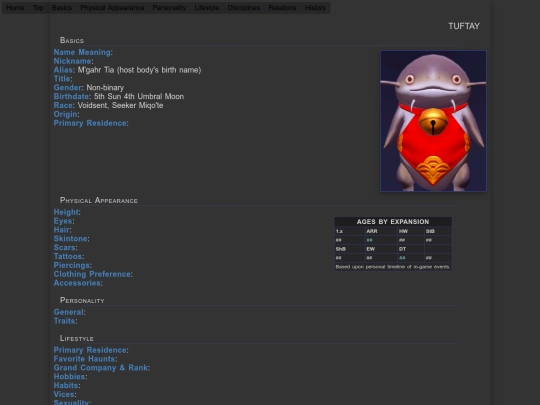This screenshot has height=405, width=540.
Task: Click the Traits label
Action: (x=64, y=321)
